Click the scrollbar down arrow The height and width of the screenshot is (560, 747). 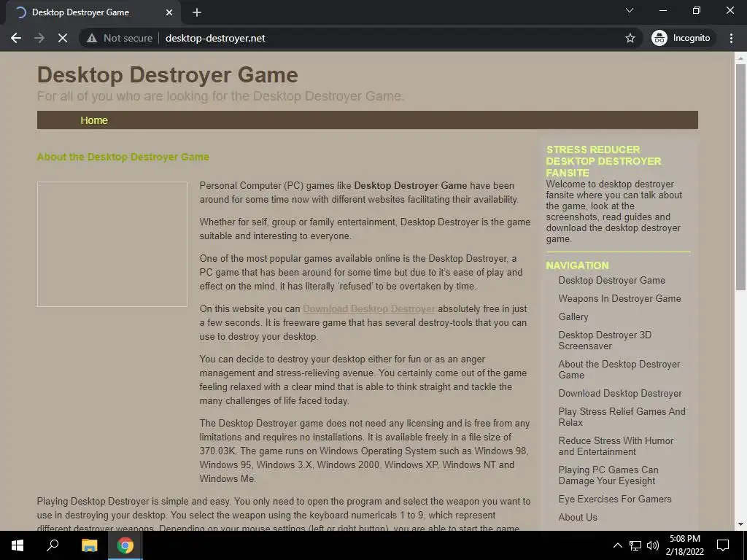pos(740,524)
